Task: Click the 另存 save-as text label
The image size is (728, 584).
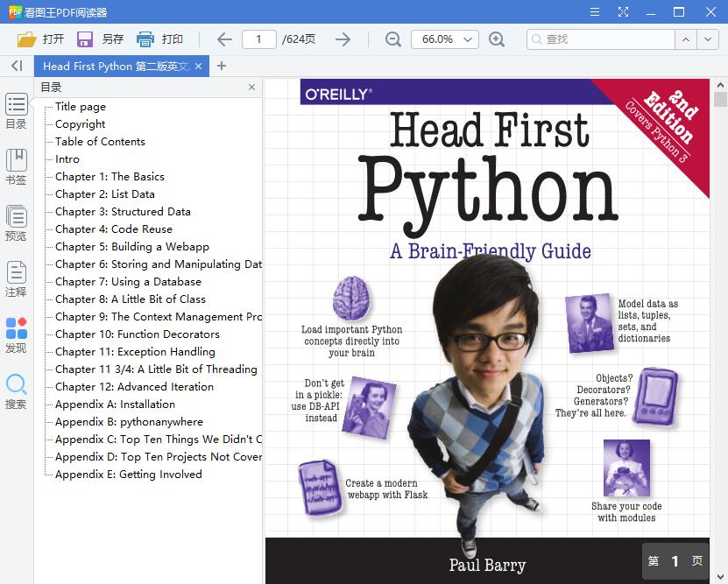Action: point(113,39)
